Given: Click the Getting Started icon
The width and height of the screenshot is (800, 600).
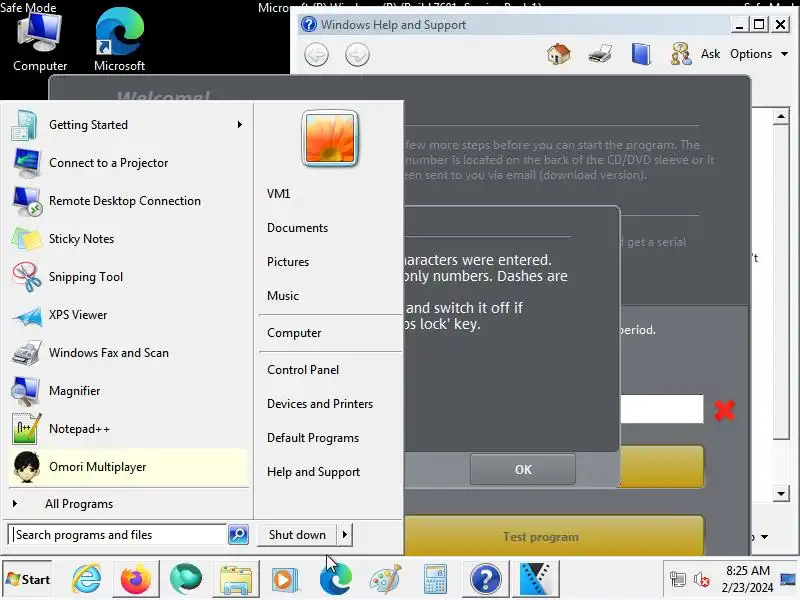Looking at the screenshot, I should click(x=26, y=125).
